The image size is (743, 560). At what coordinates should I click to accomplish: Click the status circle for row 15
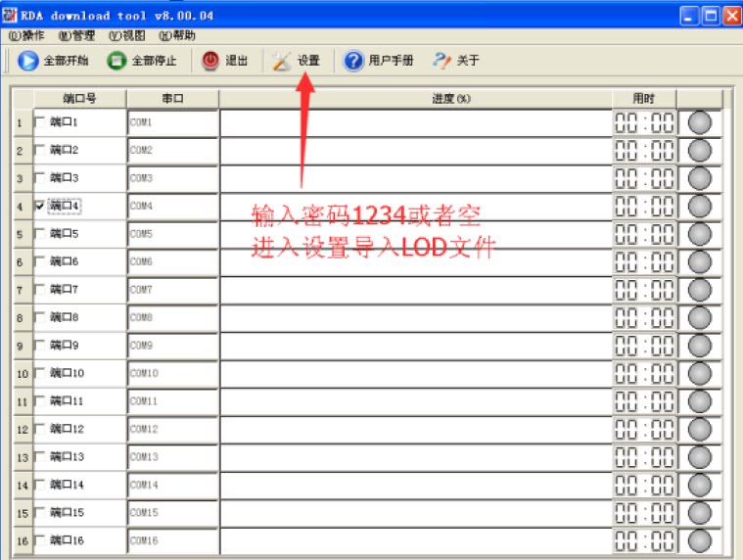[699, 513]
